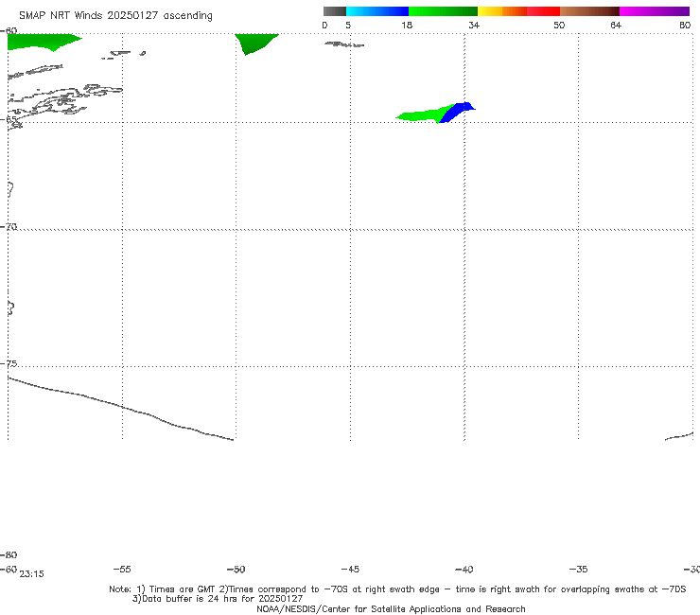Screen dimensions: 700x615
Task: Click the color bar label '64'
Action: [x=616, y=25]
